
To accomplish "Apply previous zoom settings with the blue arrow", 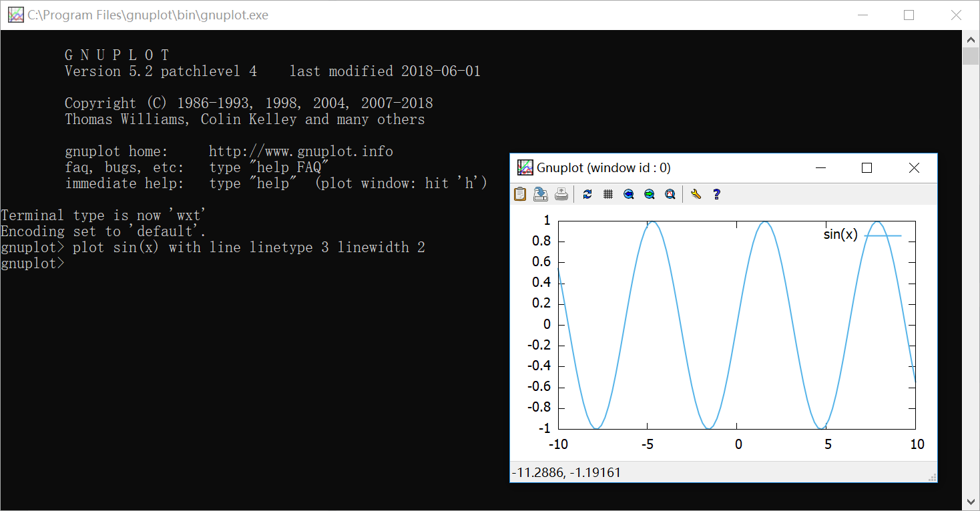I will point(628,194).
